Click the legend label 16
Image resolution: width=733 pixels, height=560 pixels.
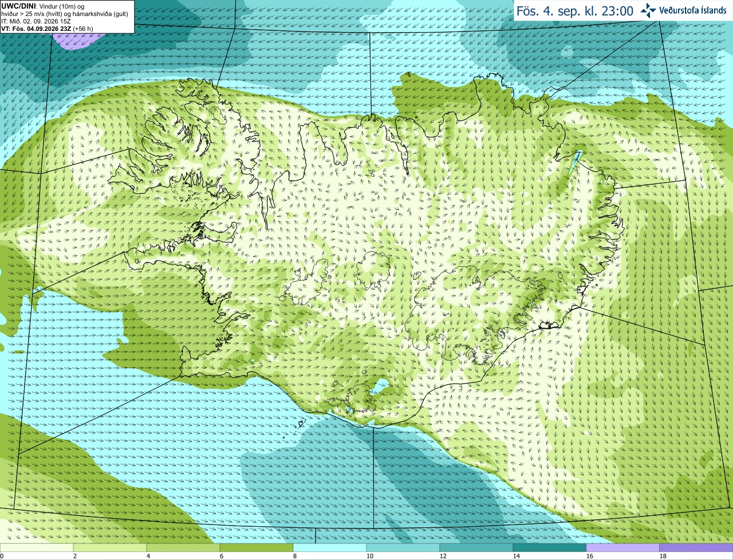click(590, 556)
